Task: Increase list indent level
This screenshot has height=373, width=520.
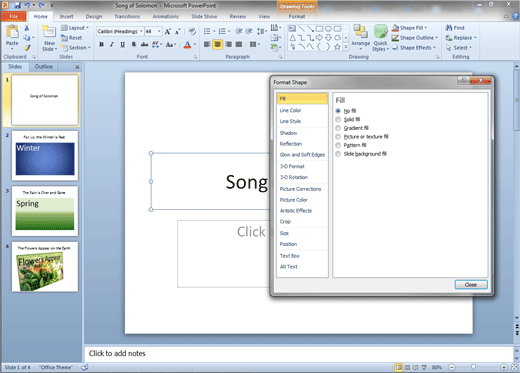Action: point(249,31)
